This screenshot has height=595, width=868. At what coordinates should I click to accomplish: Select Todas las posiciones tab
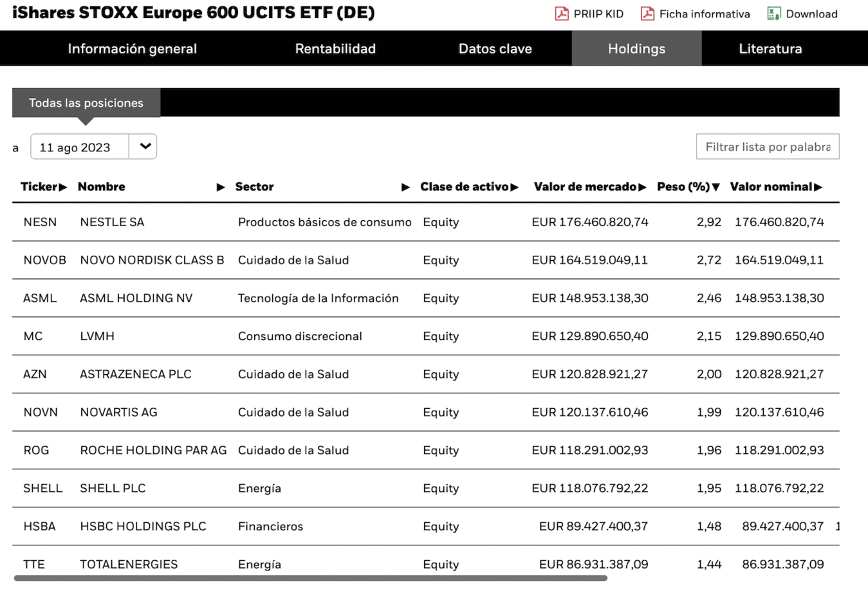86,103
